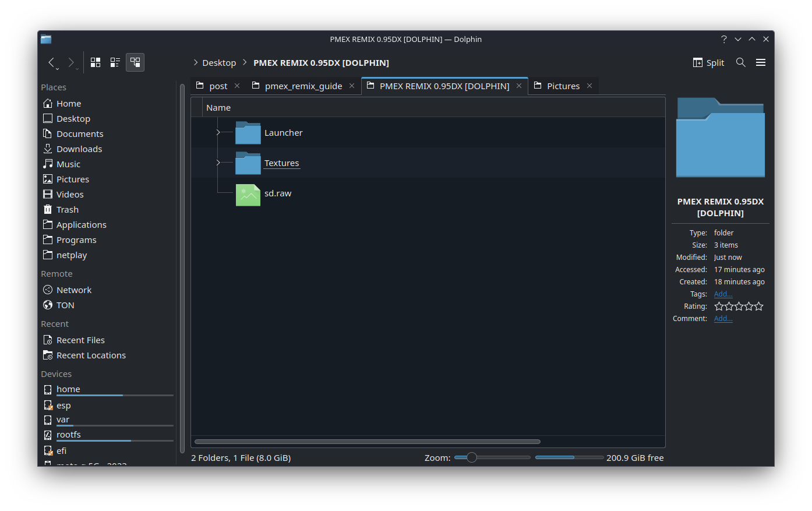Close the post tab
The width and height of the screenshot is (812, 511).
237,86
